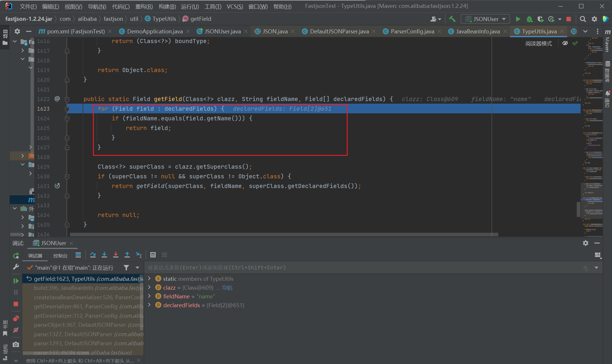Click the Debug bug icon in top toolbar
Screen dimensions: 612x364
click(529, 19)
